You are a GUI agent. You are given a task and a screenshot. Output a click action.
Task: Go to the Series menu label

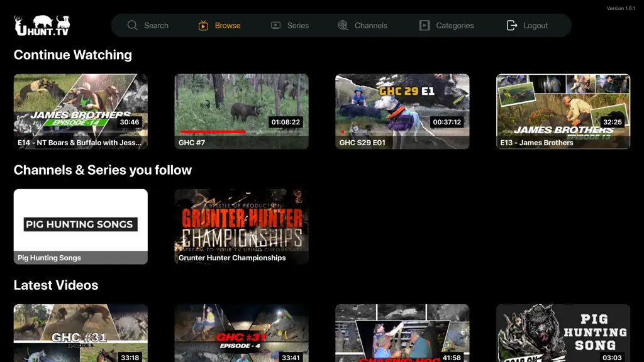pyautogui.click(x=297, y=25)
